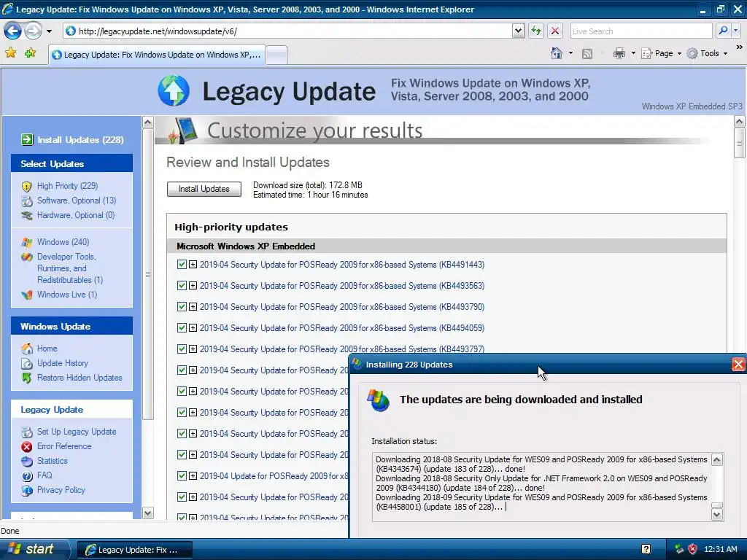Open a new blank tab

(276, 55)
